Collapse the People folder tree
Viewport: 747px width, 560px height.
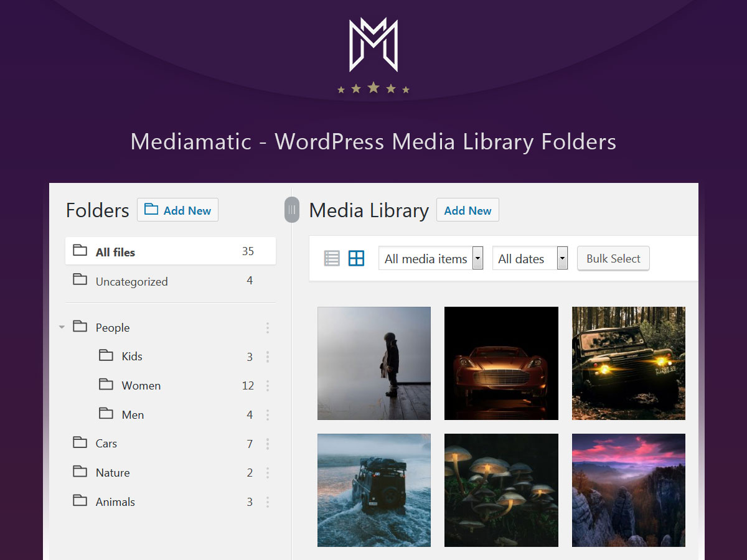point(62,327)
